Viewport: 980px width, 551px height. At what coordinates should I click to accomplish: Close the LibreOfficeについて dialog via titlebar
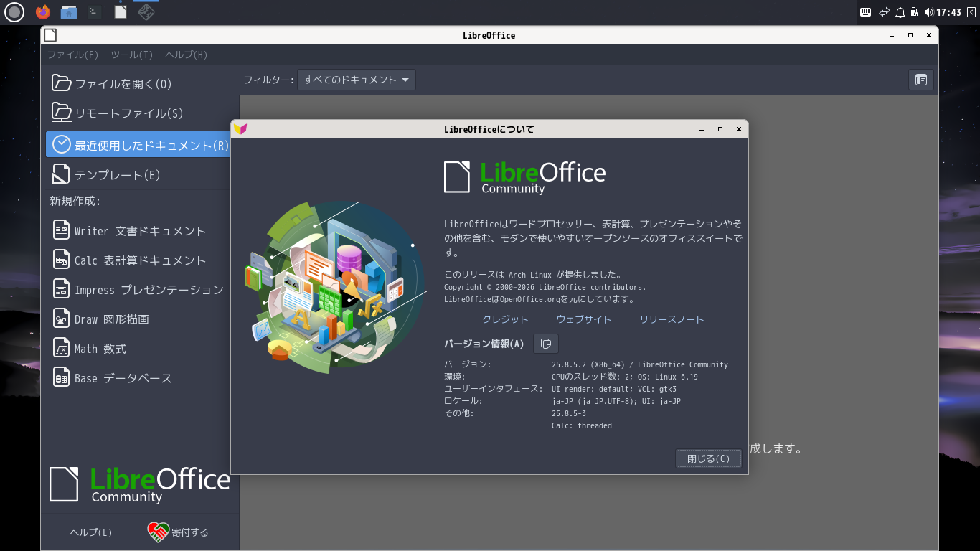click(x=739, y=129)
